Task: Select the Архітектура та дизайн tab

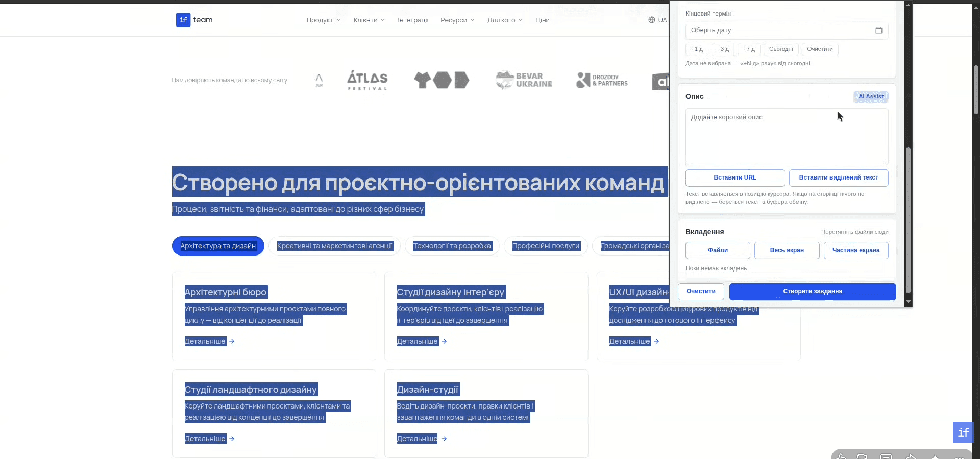Action: pos(218,246)
